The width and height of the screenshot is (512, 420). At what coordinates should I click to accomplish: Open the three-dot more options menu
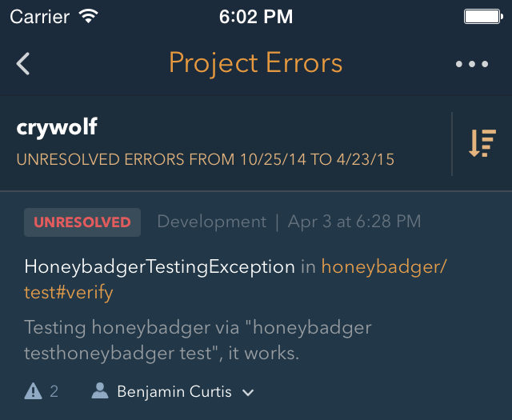472,64
